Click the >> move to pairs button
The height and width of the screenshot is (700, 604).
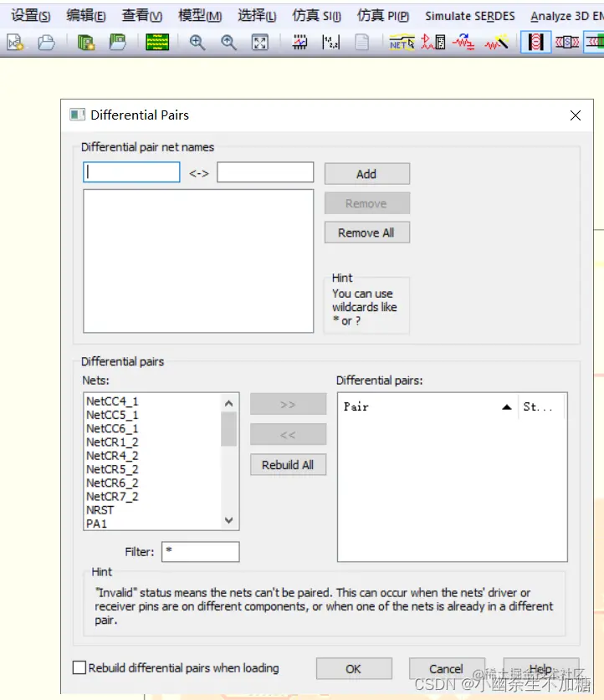[288, 404]
